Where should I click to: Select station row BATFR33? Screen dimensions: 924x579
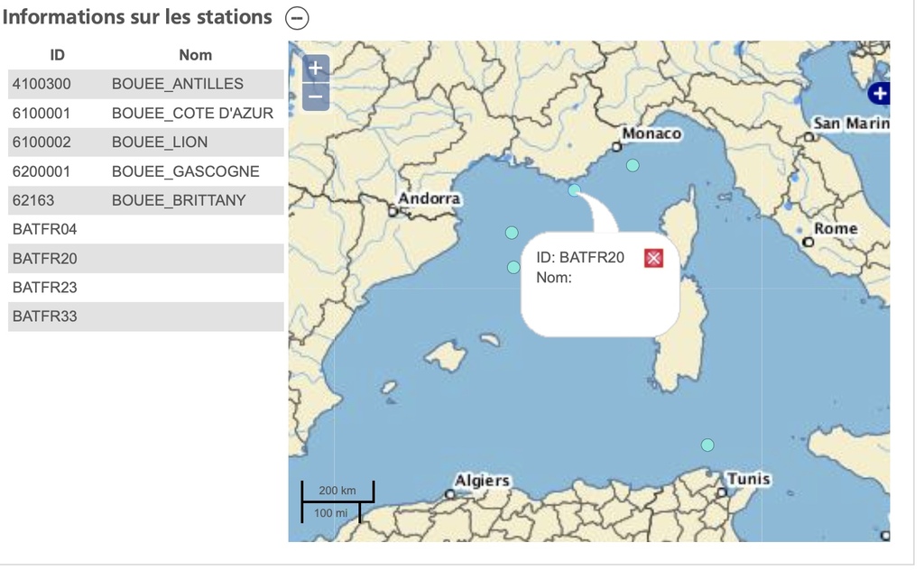coord(145,317)
